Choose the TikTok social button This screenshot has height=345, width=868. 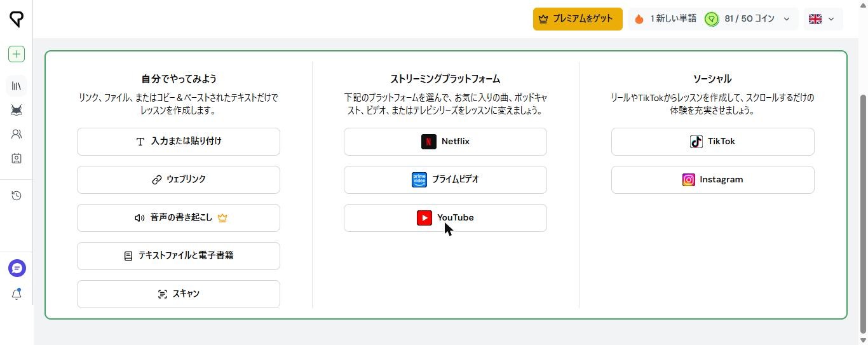point(713,142)
